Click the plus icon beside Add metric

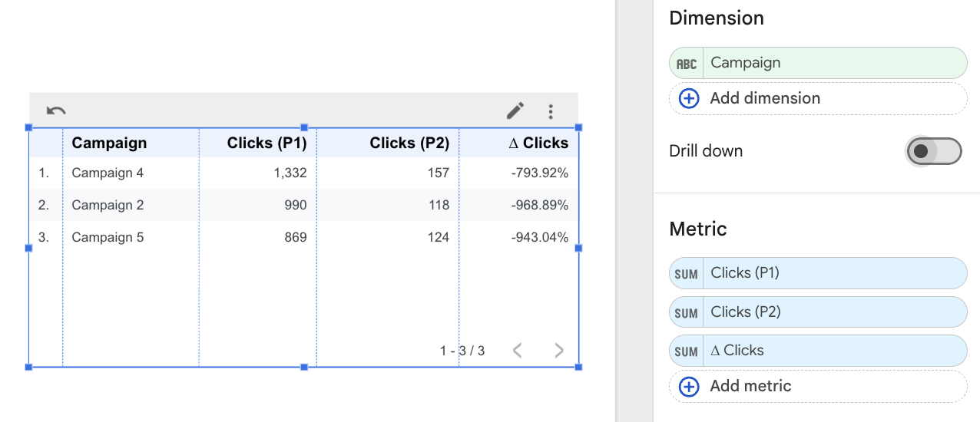pos(690,387)
